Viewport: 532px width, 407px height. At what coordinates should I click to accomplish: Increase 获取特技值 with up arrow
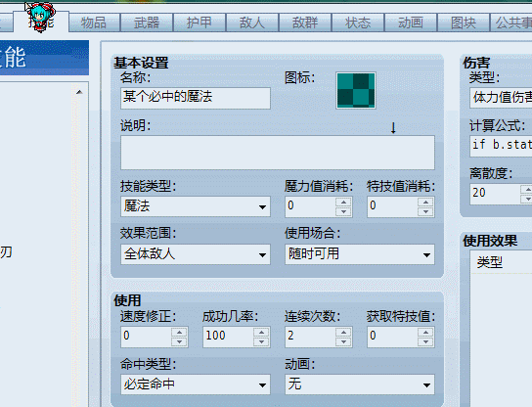coord(425,333)
